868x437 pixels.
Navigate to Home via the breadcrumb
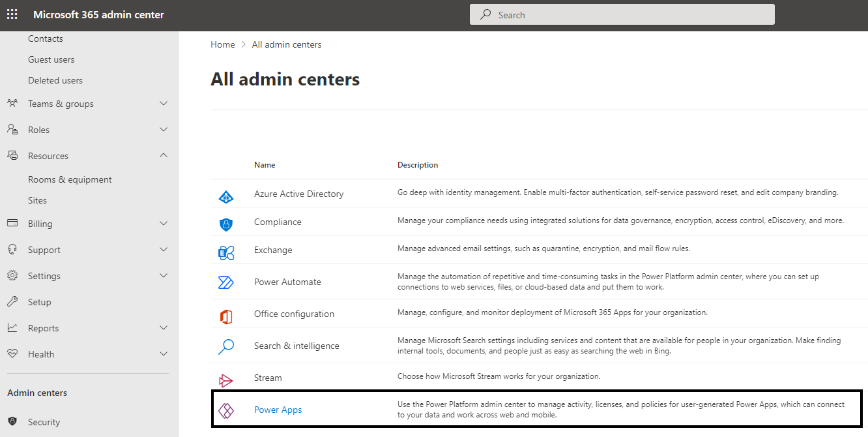(x=222, y=44)
